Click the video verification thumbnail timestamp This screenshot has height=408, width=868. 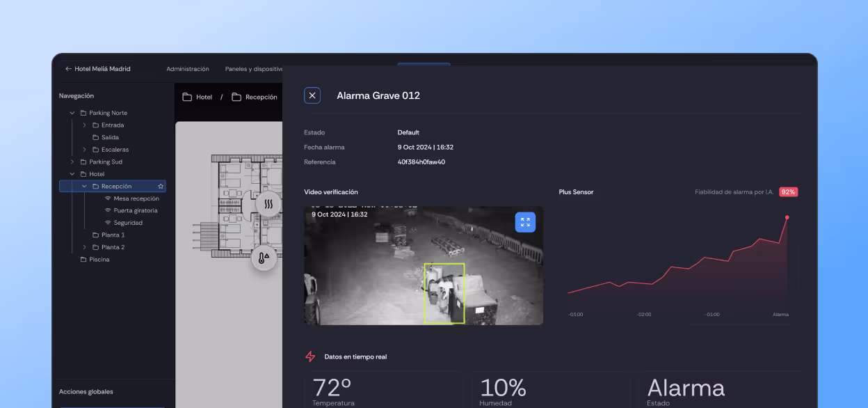coord(339,214)
